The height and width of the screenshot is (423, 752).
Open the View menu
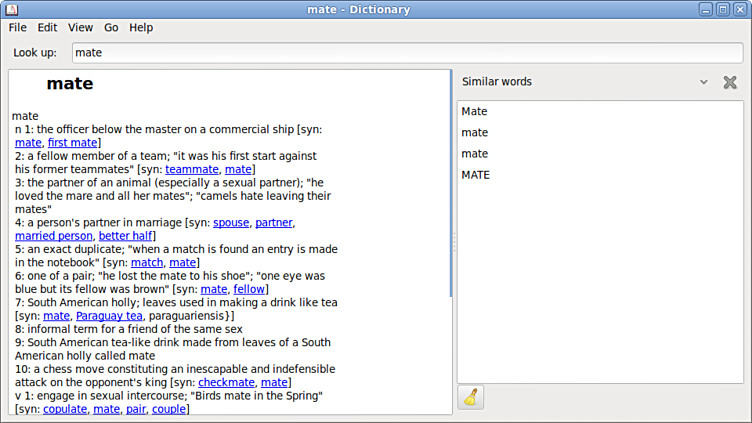tap(80, 28)
